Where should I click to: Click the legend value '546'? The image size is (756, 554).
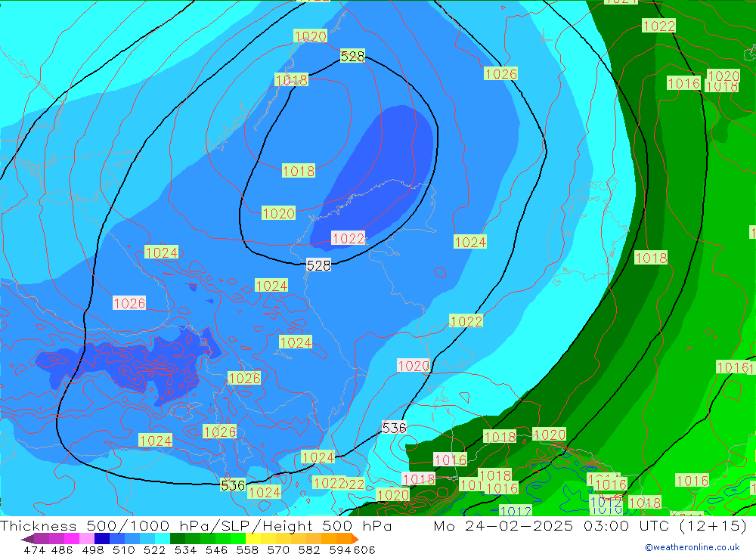[x=216, y=549]
